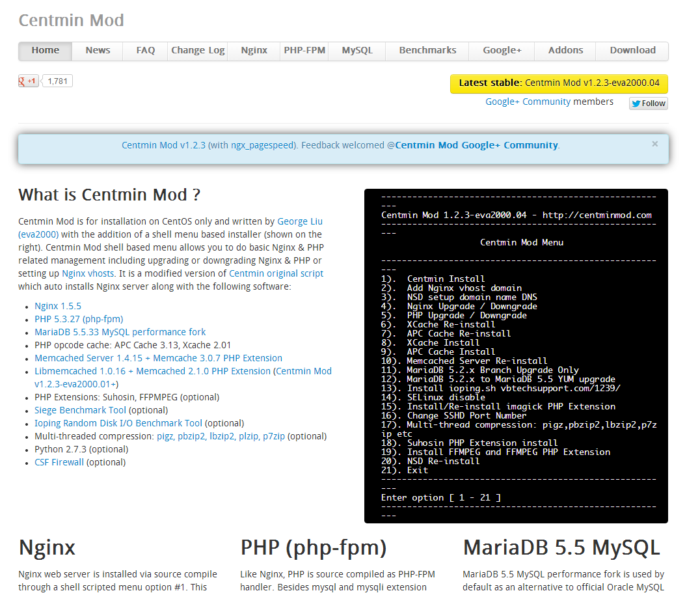Open the PHP-FPM navigation tab
This screenshot has height=593, width=700.
[304, 51]
